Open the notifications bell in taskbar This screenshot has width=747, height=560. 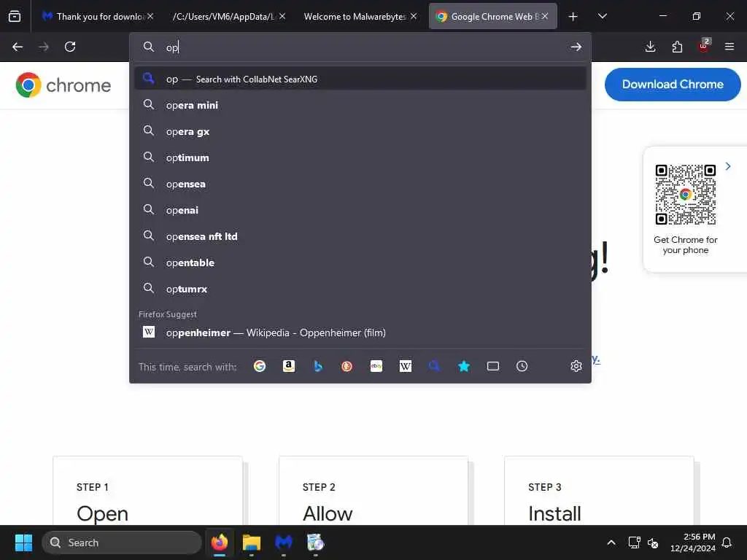point(727,542)
